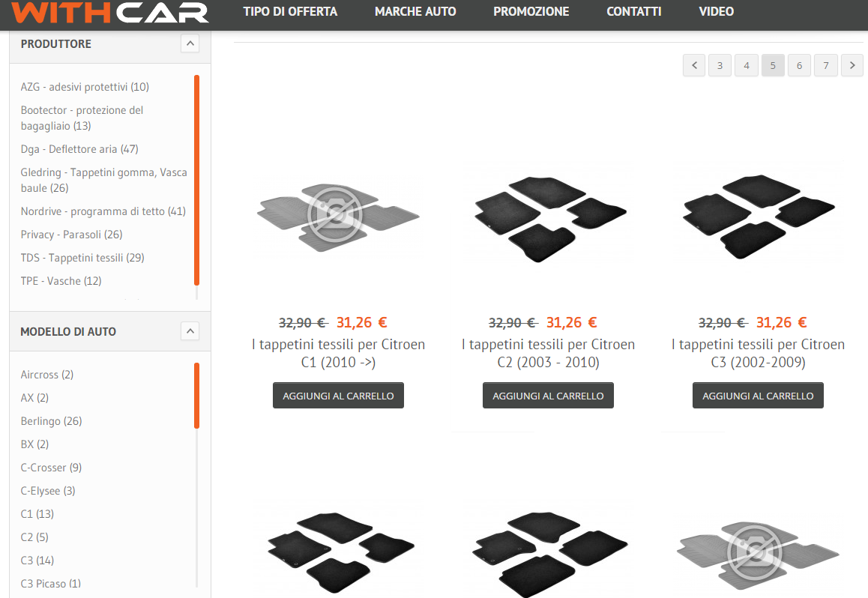This screenshot has width=868, height=598.
Task: Open second-row middle black mats image
Action: coord(549,554)
